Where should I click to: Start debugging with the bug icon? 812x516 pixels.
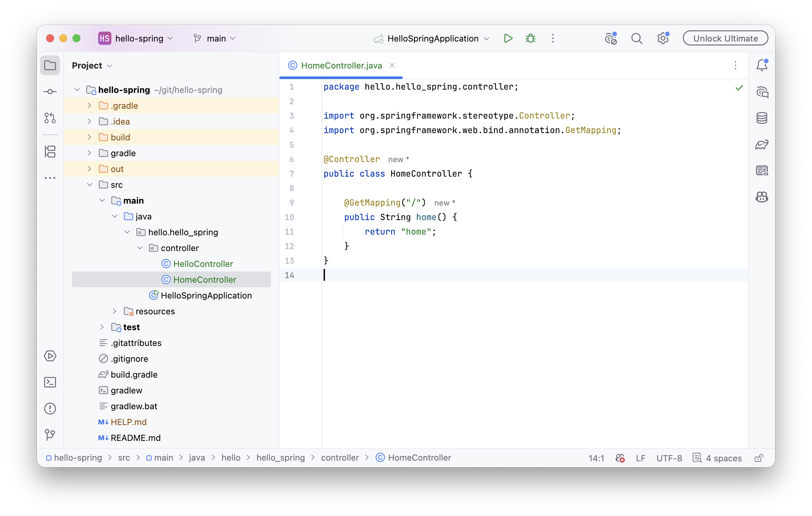click(531, 39)
